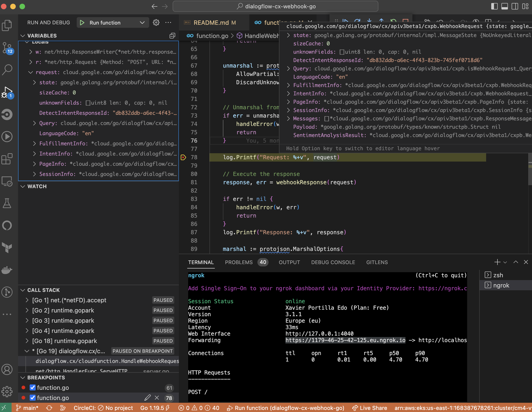The height and width of the screenshot is (412, 532).
Task: Disable the function.go line 61 breakpoint
Action: (33, 387)
